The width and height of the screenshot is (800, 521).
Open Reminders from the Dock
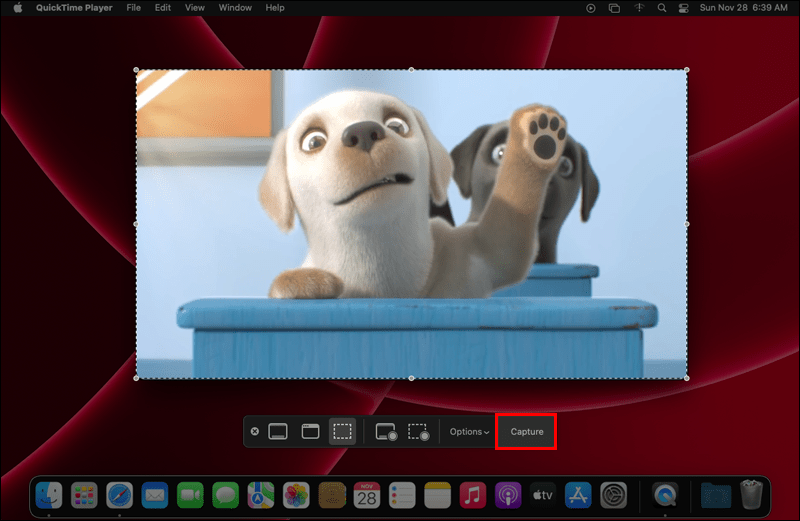402,495
